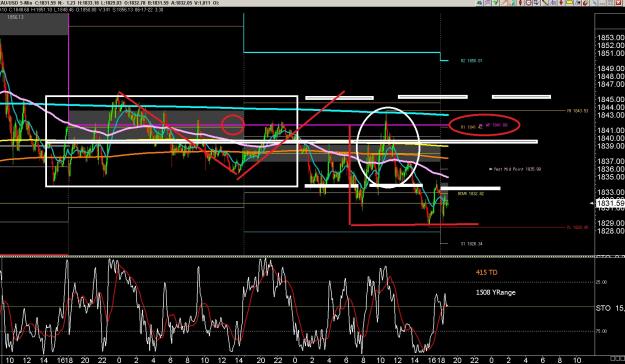Click the S1 1828.34 pivot label
This screenshot has width=625, height=364.
tap(472, 243)
